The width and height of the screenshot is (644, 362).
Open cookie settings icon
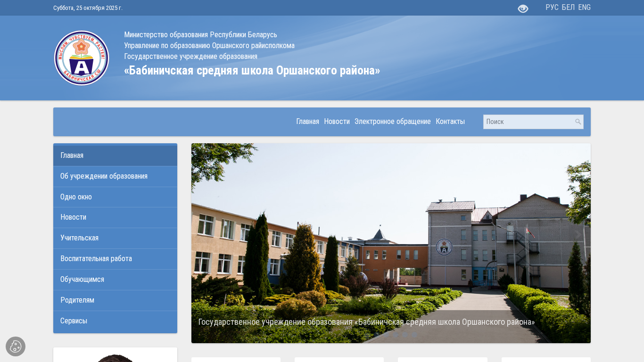coord(16,346)
